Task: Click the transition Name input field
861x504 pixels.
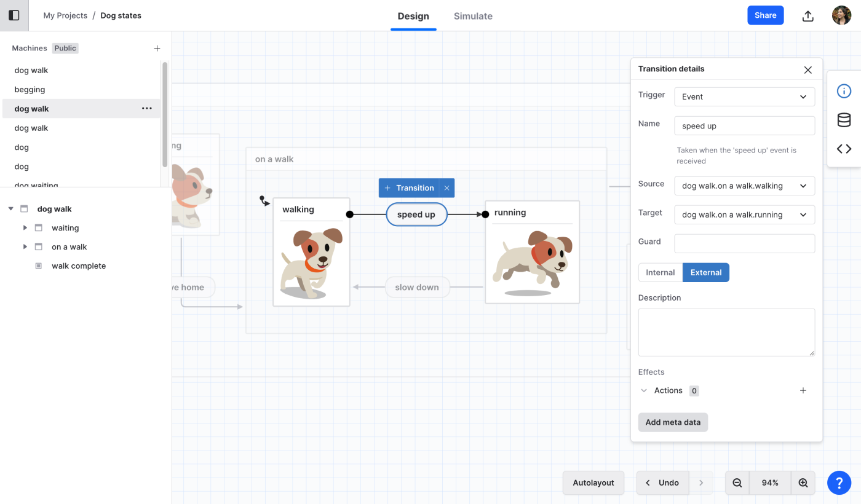Action: click(x=744, y=126)
